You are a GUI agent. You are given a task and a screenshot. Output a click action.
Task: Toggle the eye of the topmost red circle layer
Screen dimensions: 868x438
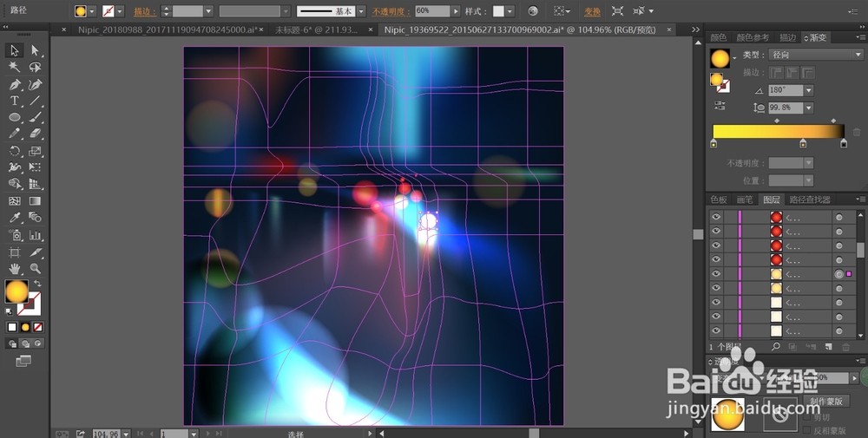pos(716,218)
